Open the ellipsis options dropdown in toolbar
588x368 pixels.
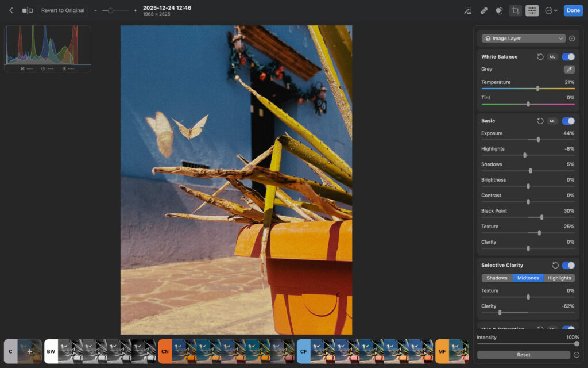[x=550, y=10]
